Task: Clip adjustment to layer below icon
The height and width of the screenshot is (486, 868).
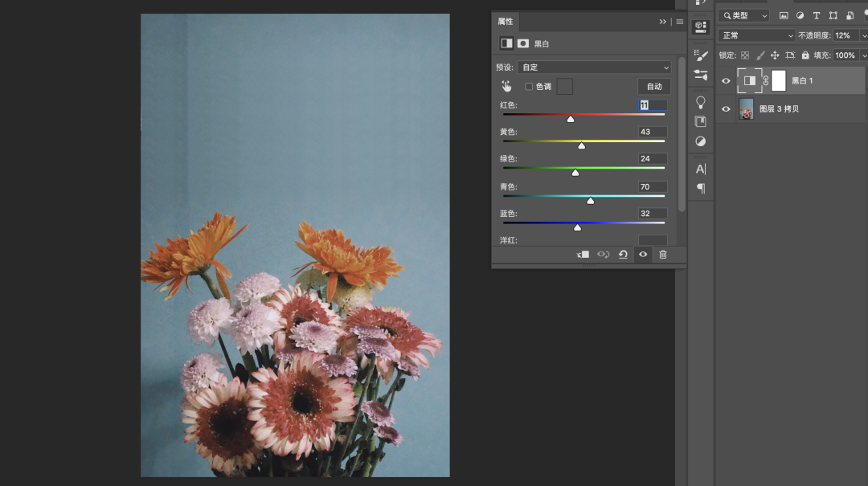Action: click(583, 255)
